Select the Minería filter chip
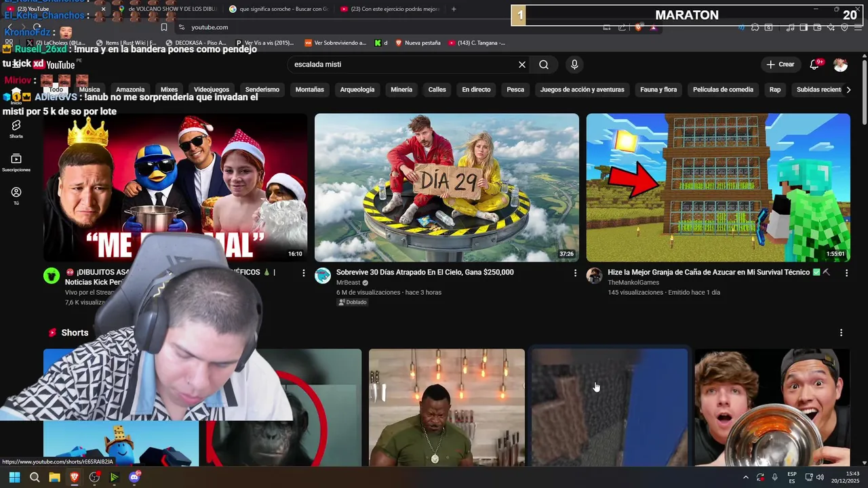Screen dimensions: 868x488 point(401,89)
